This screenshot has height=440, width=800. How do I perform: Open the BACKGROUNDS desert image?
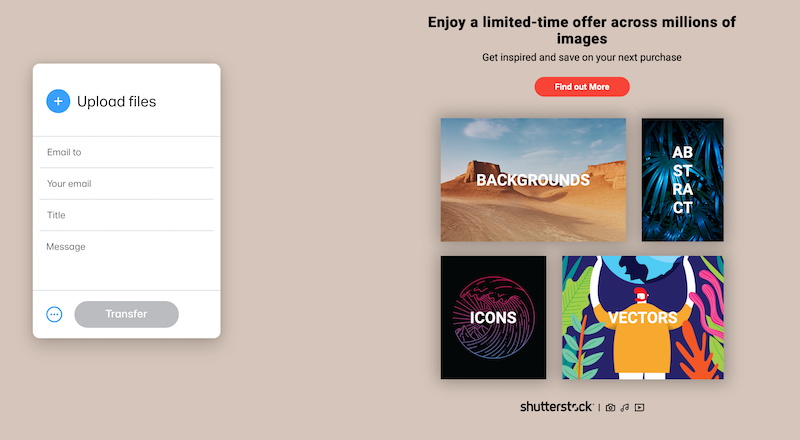tap(533, 180)
